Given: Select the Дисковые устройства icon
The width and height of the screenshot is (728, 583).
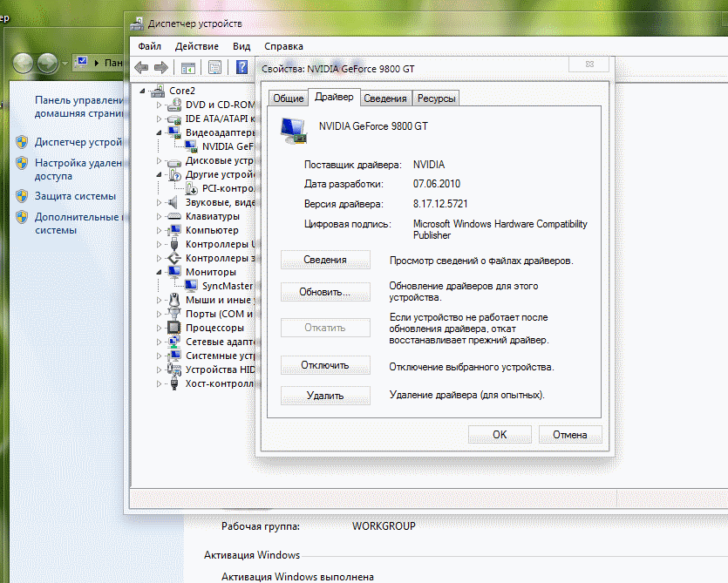Looking at the screenshot, I should tap(174, 161).
